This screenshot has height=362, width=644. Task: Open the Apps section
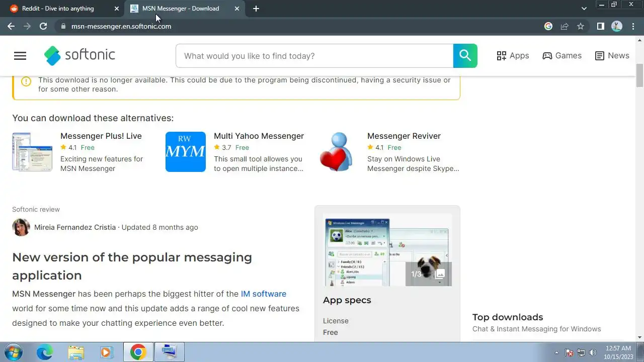click(x=513, y=56)
